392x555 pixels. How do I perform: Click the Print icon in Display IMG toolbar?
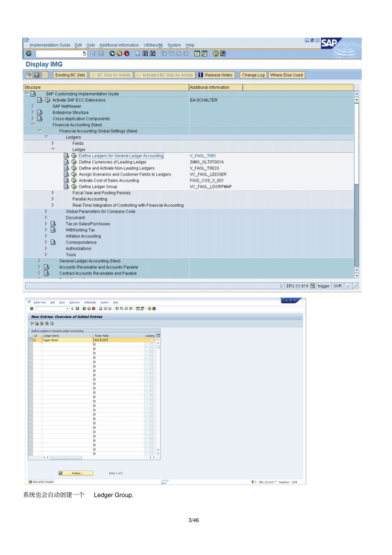pos(138,54)
